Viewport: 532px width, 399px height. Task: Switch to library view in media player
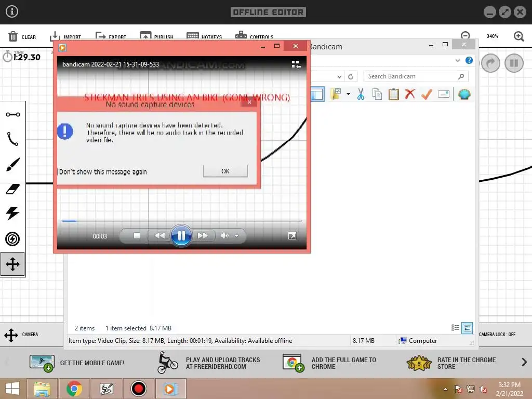(296, 64)
